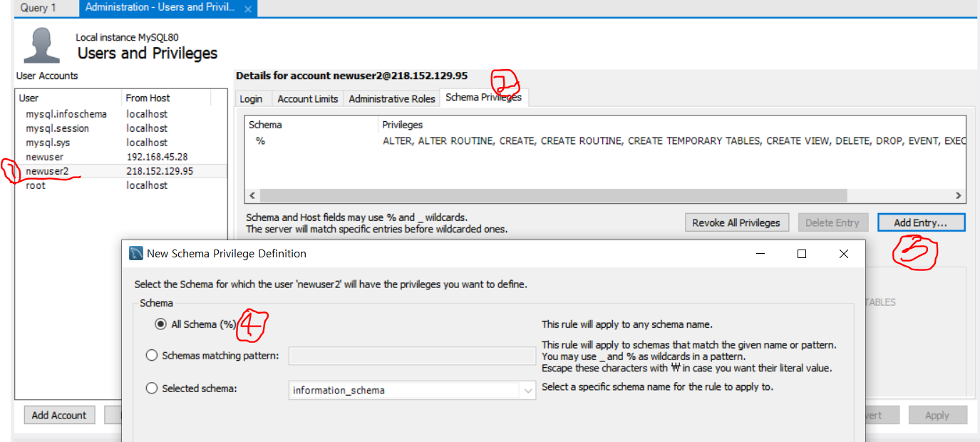Click the Apply button
Viewport: 980px width, 442px height.
(937, 415)
